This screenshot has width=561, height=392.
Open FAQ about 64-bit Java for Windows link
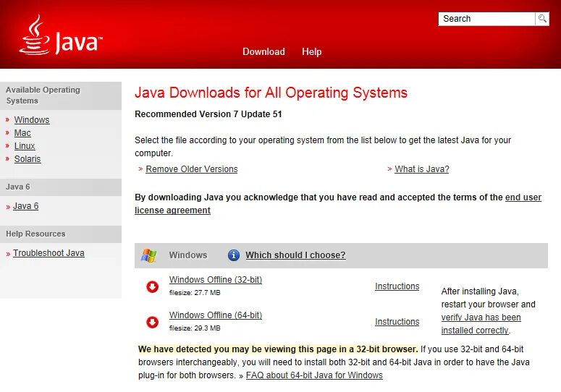314,375
